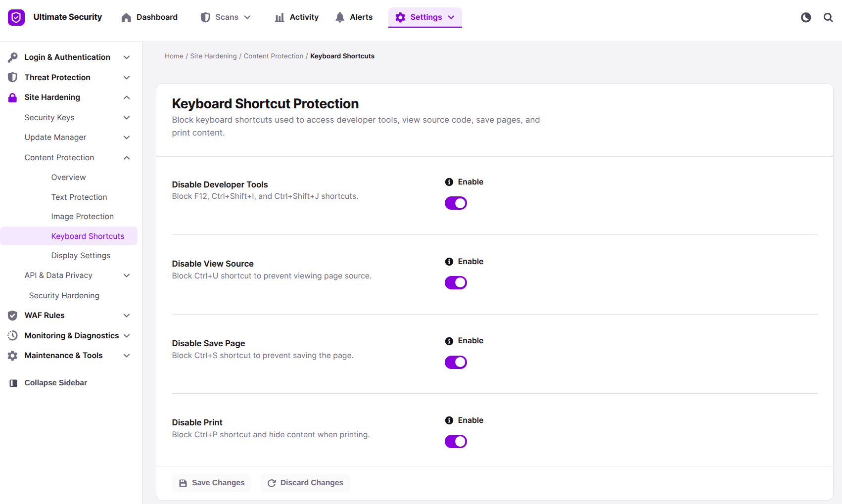Image resolution: width=842 pixels, height=504 pixels.
Task: Expand Login & Authentication section chevron
Action: click(x=127, y=57)
